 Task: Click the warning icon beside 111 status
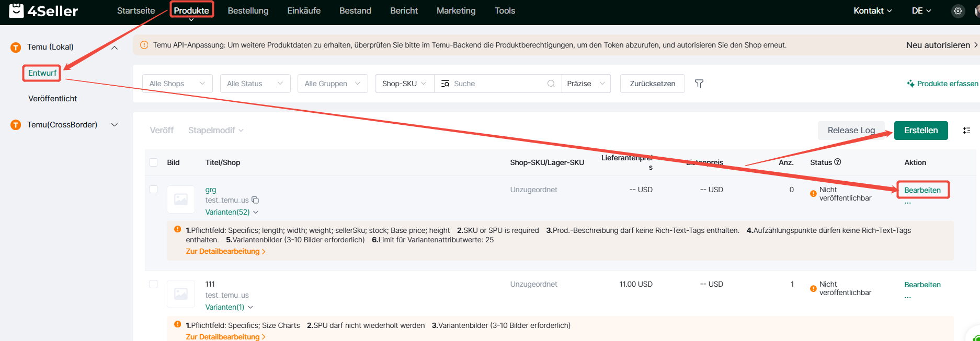point(813,288)
